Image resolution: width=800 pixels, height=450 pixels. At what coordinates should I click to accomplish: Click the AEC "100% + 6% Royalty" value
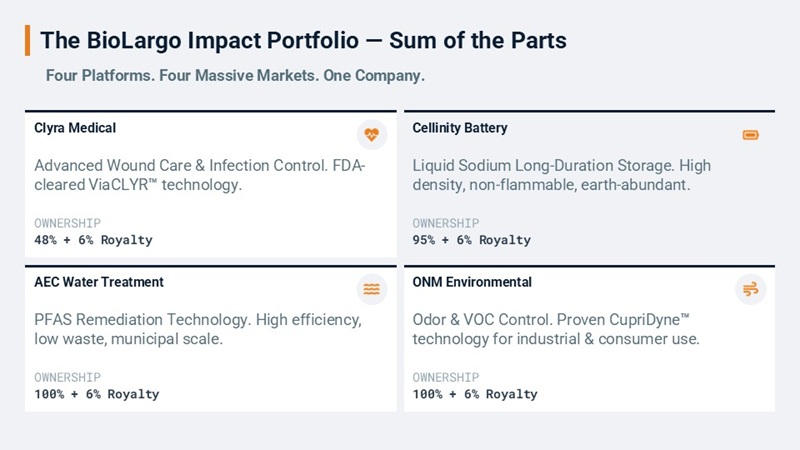[x=96, y=394]
